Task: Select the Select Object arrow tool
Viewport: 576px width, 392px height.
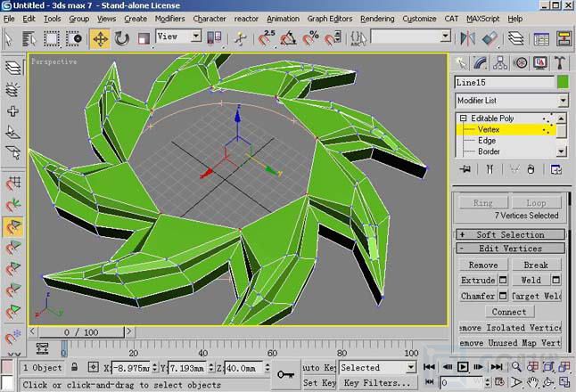Action: pos(8,38)
